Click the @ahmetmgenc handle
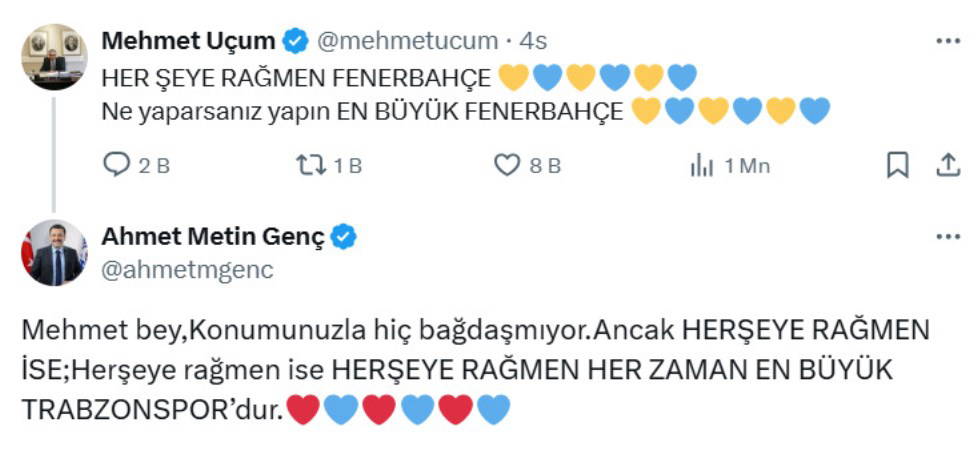Viewport: 977px width, 450px height. click(x=187, y=269)
